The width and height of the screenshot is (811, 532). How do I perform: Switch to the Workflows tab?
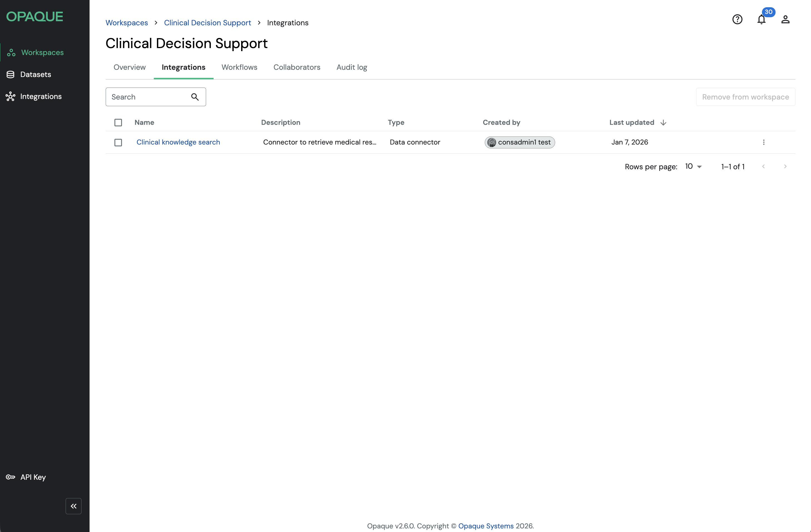[239, 67]
